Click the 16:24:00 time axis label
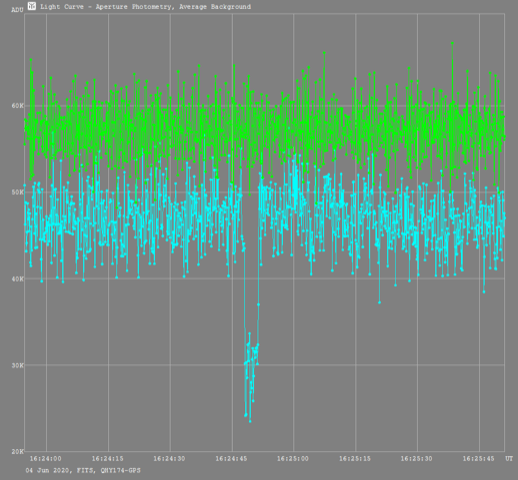Image resolution: width=518 pixels, height=480 pixels. coord(46,459)
